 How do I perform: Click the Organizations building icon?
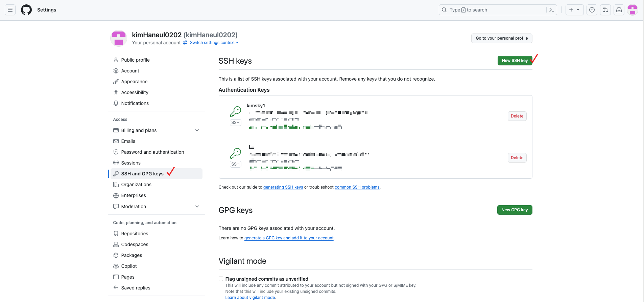tap(116, 185)
